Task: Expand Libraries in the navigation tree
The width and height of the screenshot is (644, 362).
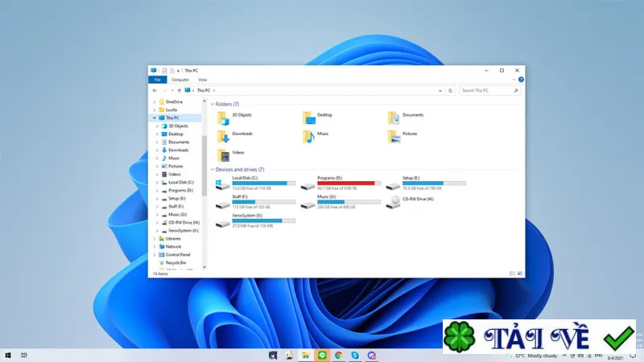Action: tap(155, 238)
